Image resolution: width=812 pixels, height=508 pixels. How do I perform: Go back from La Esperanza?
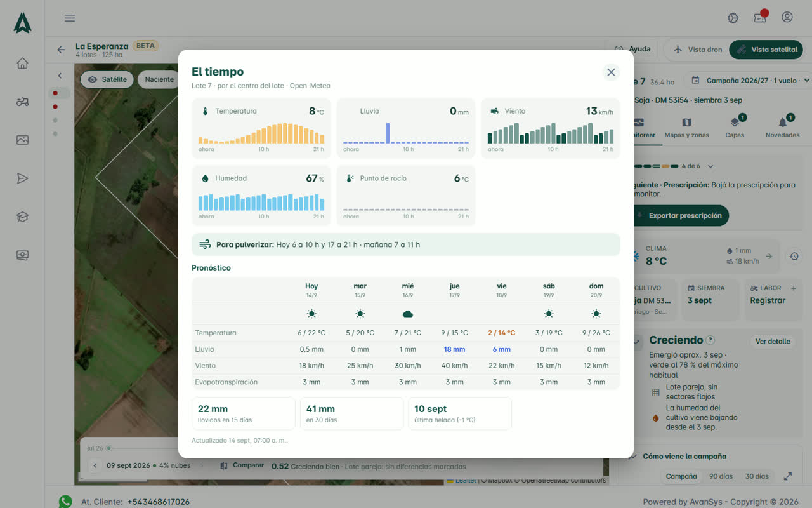(61, 50)
